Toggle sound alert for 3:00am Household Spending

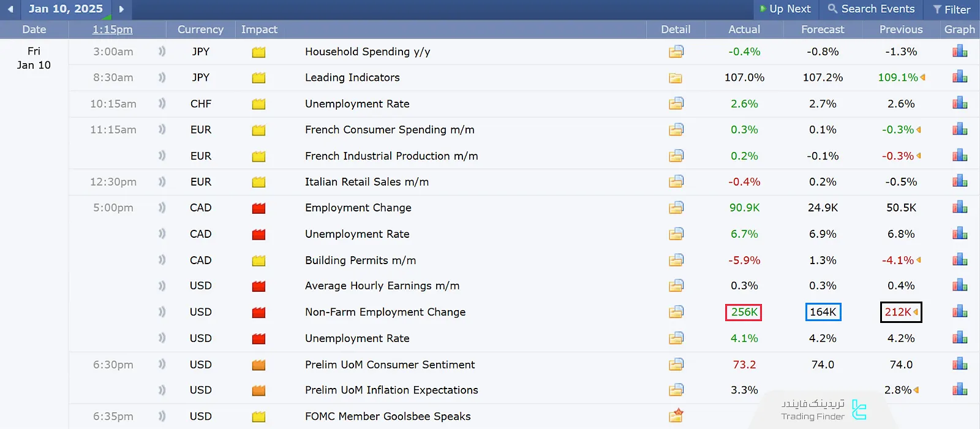point(162,51)
